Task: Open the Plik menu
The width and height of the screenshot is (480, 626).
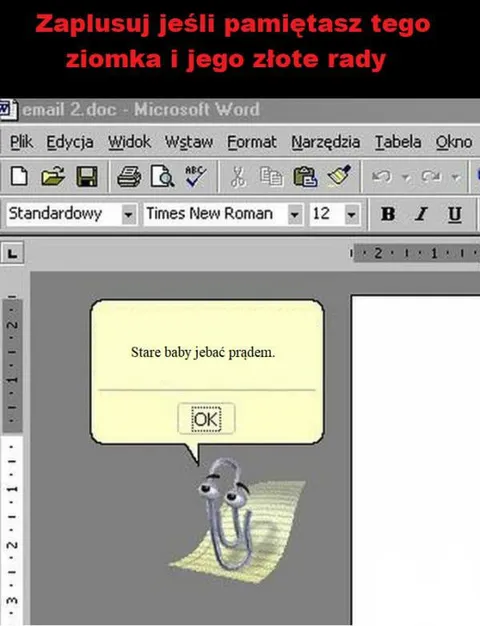Action: tap(21, 142)
